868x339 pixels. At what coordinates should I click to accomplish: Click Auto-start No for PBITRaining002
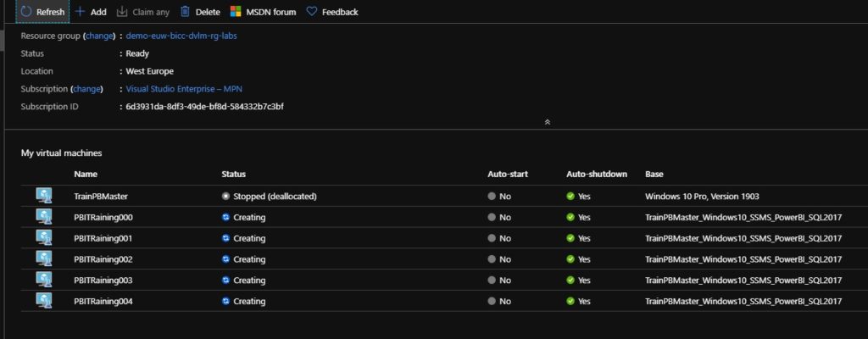pos(499,259)
